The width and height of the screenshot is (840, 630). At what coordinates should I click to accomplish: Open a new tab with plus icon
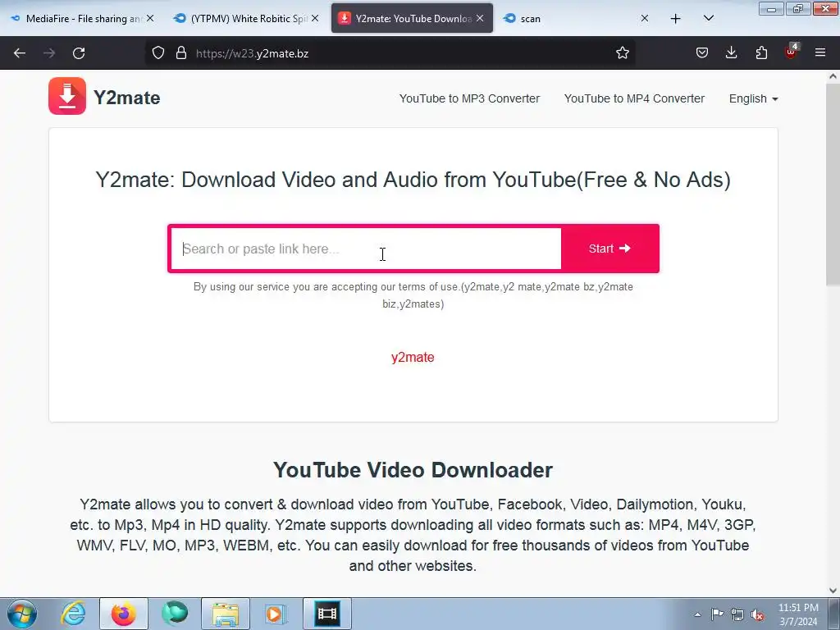pyautogui.click(x=676, y=19)
